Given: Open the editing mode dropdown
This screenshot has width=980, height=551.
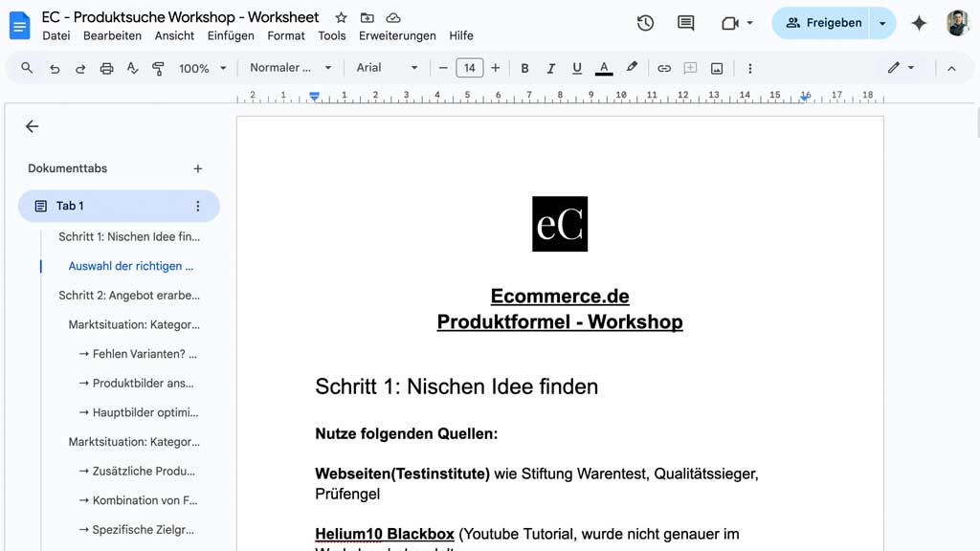Looking at the screenshot, I should [x=901, y=68].
